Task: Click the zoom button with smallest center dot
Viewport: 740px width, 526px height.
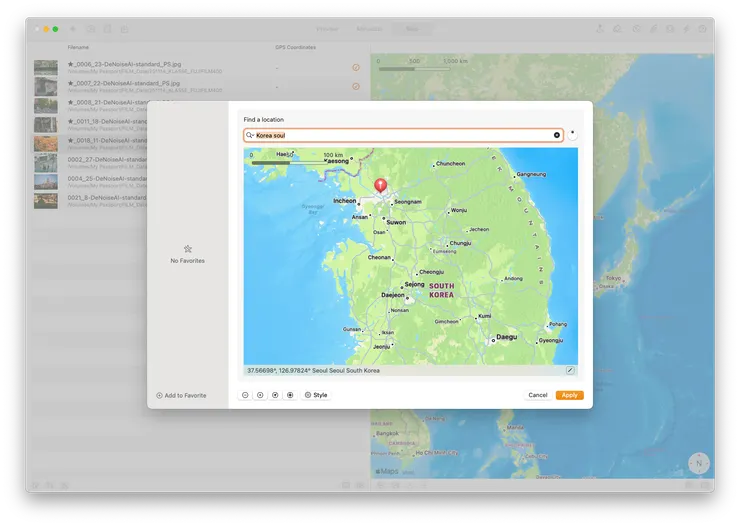Action: (x=260, y=395)
